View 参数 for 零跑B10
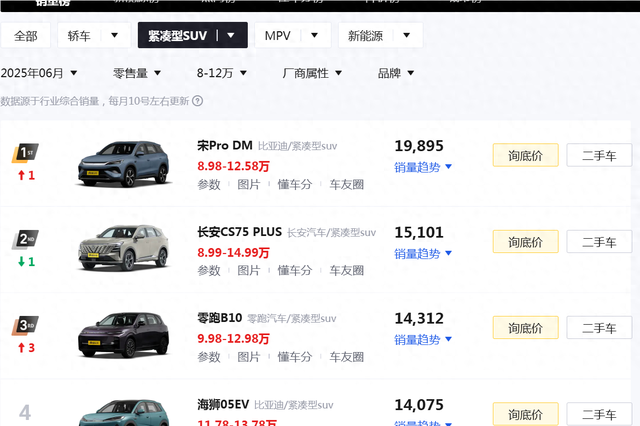The image size is (640, 426). pos(209,357)
